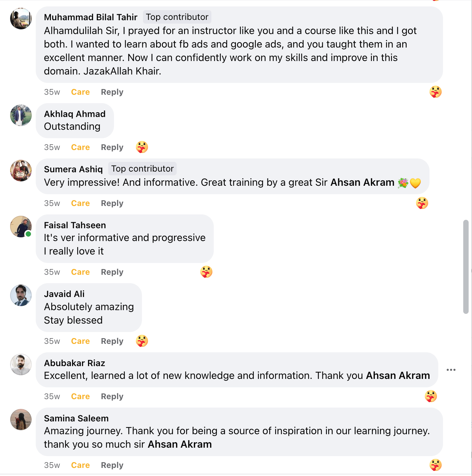The image size is (472, 476).
Task: Click the care emoji reaction on Muhammad Bilal Tahir's comment
Action: [x=435, y=91]
